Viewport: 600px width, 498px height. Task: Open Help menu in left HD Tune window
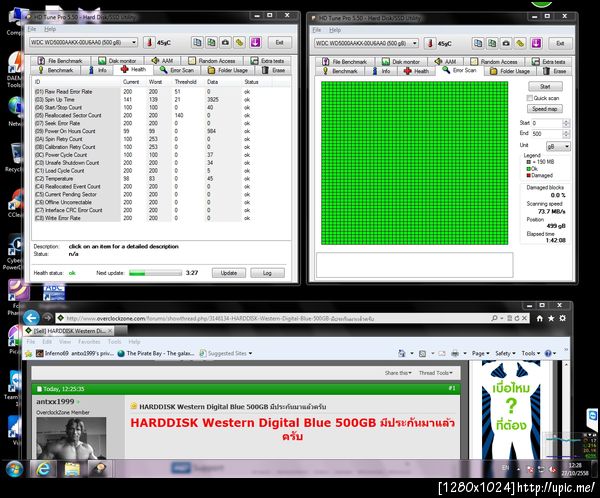tap(50, 29)
